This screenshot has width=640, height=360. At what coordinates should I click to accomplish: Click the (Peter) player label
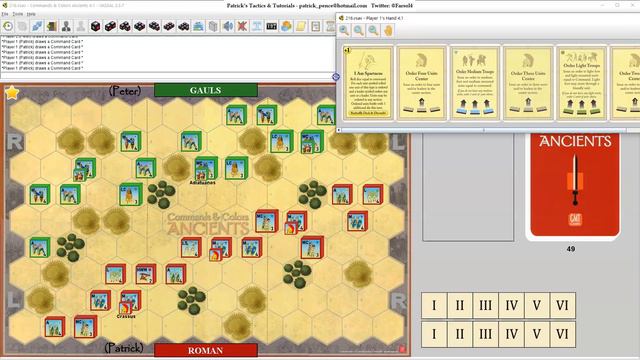(125, 91)
